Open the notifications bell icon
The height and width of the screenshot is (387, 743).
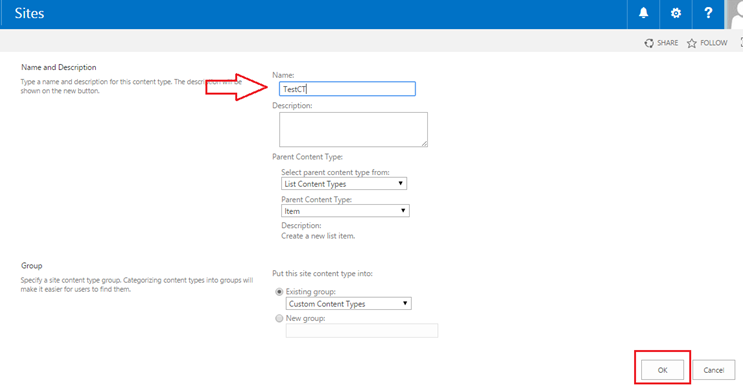coord(643,13)
